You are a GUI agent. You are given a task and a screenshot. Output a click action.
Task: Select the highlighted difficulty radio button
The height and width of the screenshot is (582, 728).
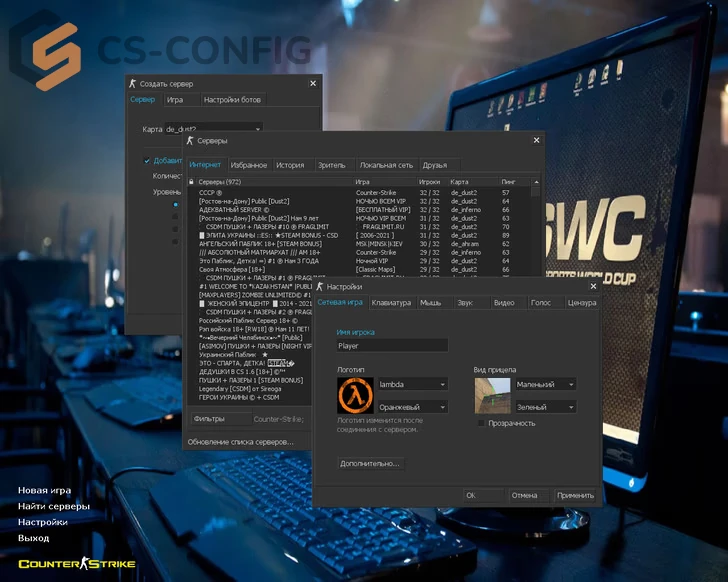point(176,205)
